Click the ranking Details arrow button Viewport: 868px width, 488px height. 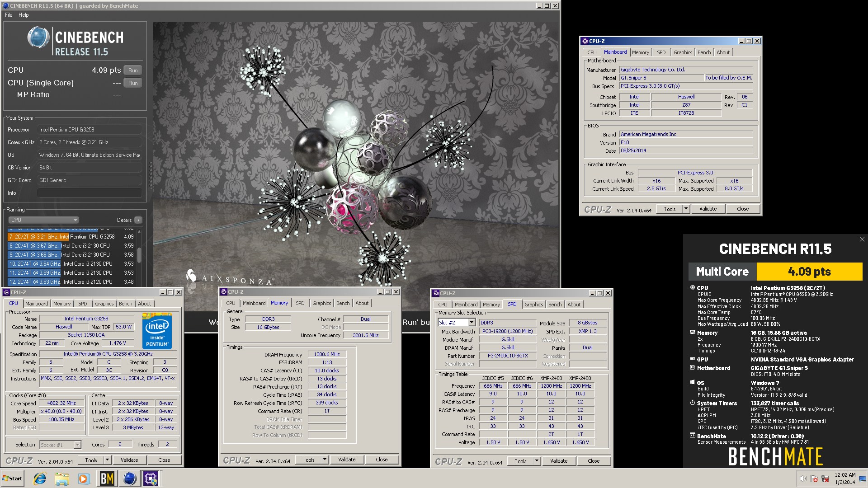(x=138, y=220)
